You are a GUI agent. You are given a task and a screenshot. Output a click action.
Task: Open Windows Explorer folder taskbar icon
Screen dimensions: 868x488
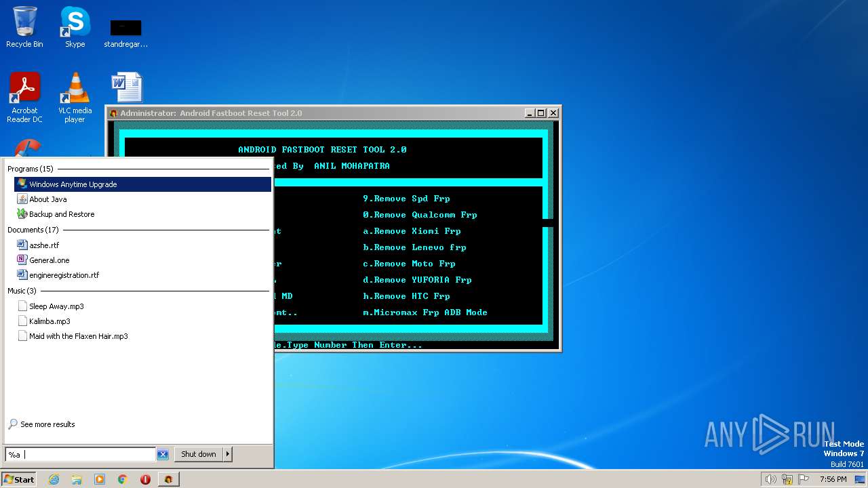[x=77, y=479]
